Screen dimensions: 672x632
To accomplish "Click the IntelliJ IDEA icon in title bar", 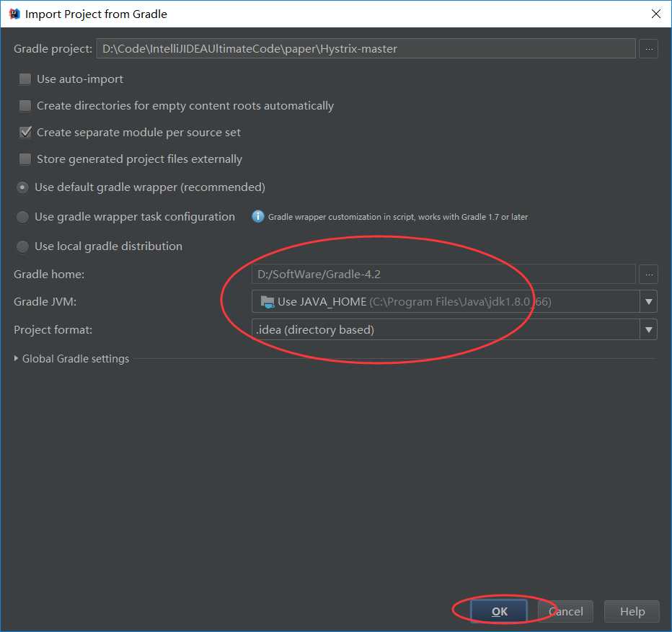I will pos(14,14).
